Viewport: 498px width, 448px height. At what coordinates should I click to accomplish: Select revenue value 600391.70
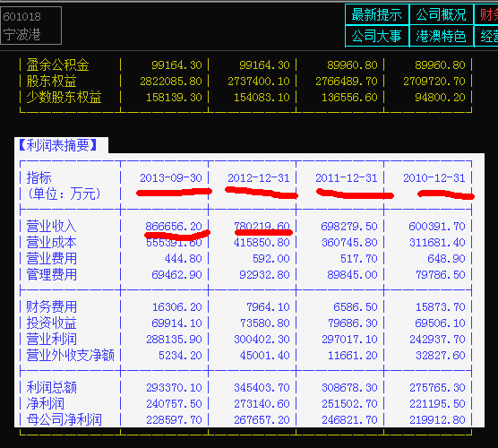437,226
